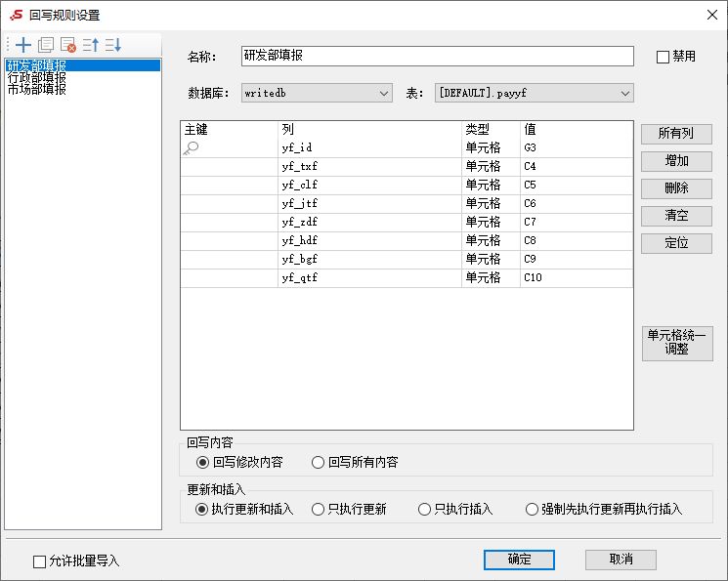Click 单元格 type cell in yf_qtf row
This screenshot has height=581, width=728.
[x=491, y=278]
